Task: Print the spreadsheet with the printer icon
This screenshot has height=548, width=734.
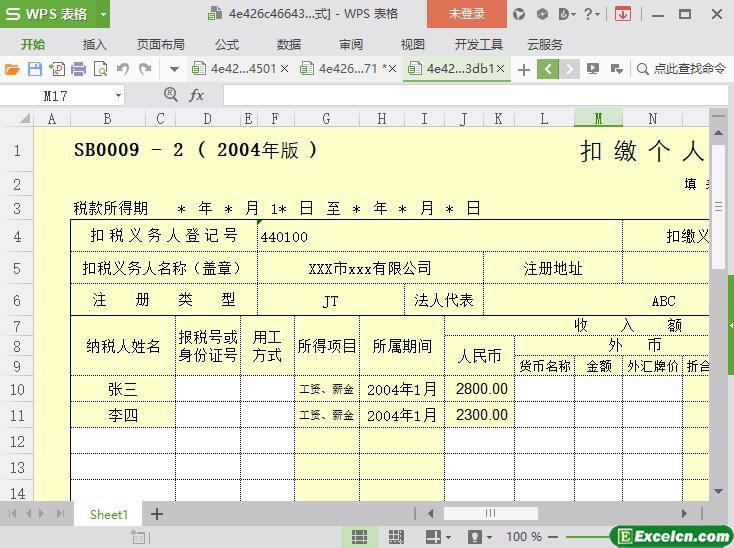Action: click(78, 69)
